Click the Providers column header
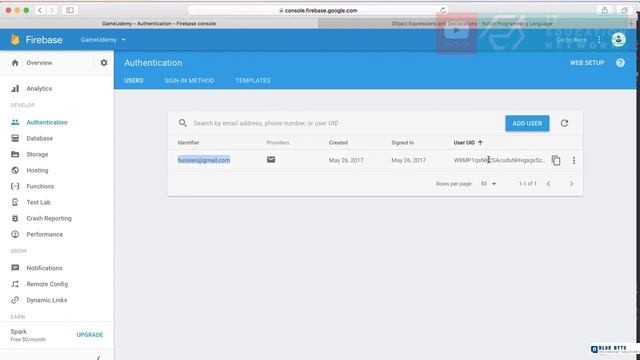Viewport: 640px width, 360px height. pyautogui.click(x=278, y=142)
